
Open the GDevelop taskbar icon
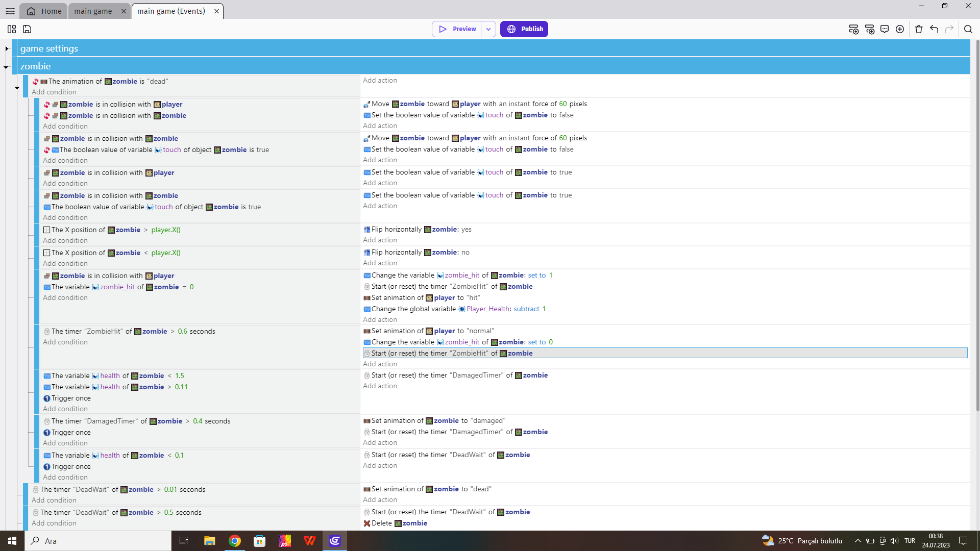tap(335, 541)
